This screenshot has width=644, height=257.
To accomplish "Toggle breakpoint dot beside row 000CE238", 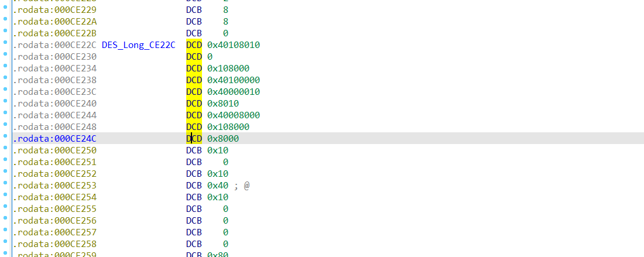I will 5,78.
